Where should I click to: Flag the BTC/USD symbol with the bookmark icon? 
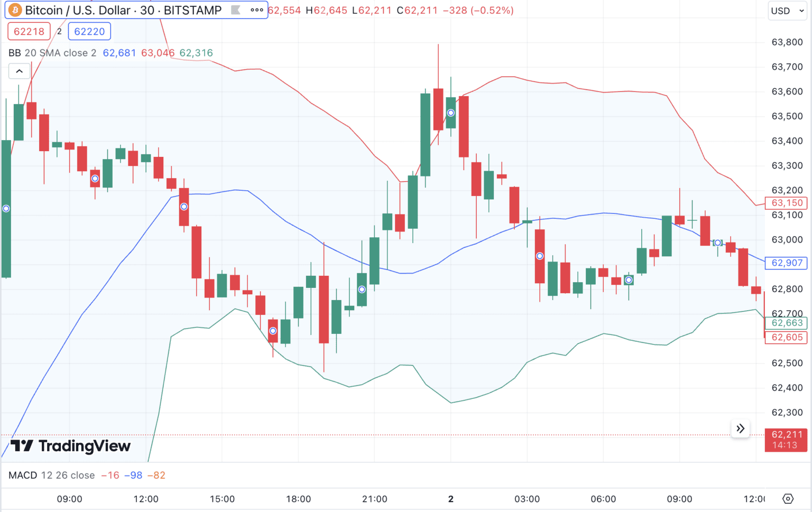coord(234,10)
